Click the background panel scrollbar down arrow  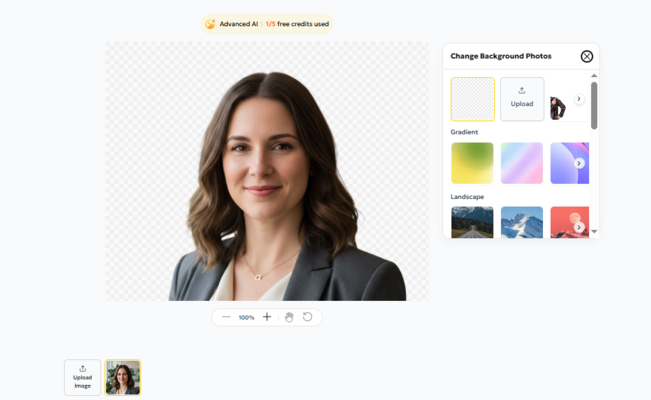point(594,232)
